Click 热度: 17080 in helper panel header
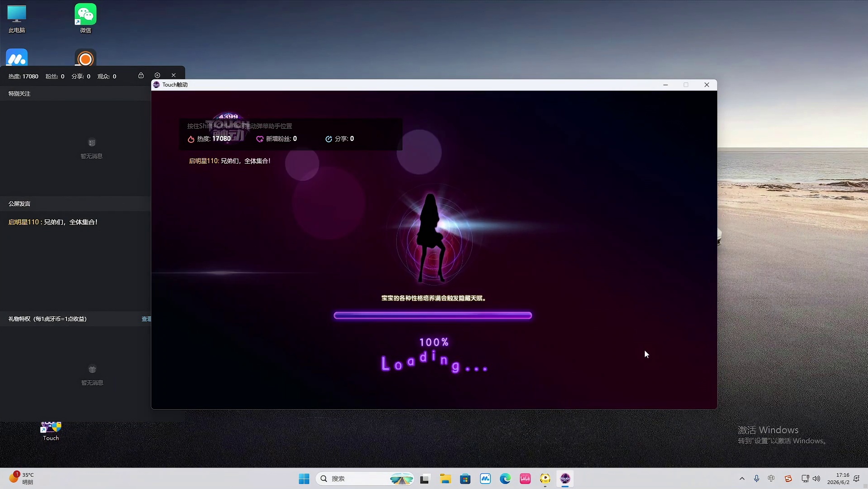This screenshot has width=868, height=489. [x=23, y=77]
